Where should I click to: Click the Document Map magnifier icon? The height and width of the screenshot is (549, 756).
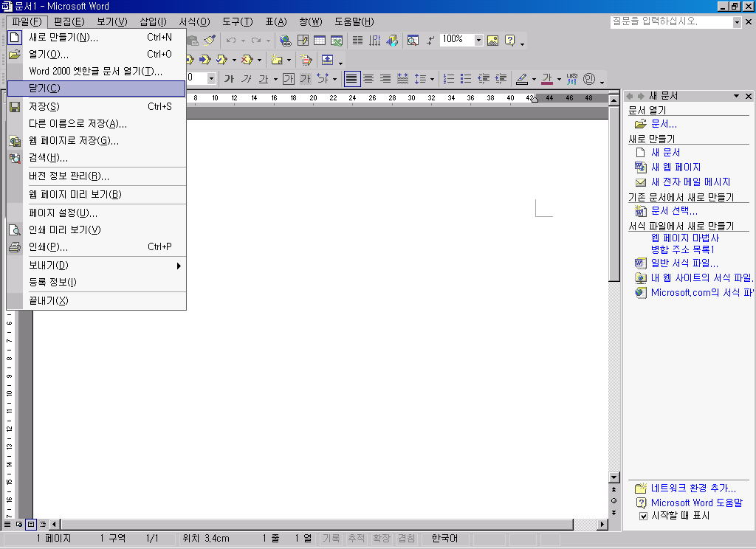413,40
